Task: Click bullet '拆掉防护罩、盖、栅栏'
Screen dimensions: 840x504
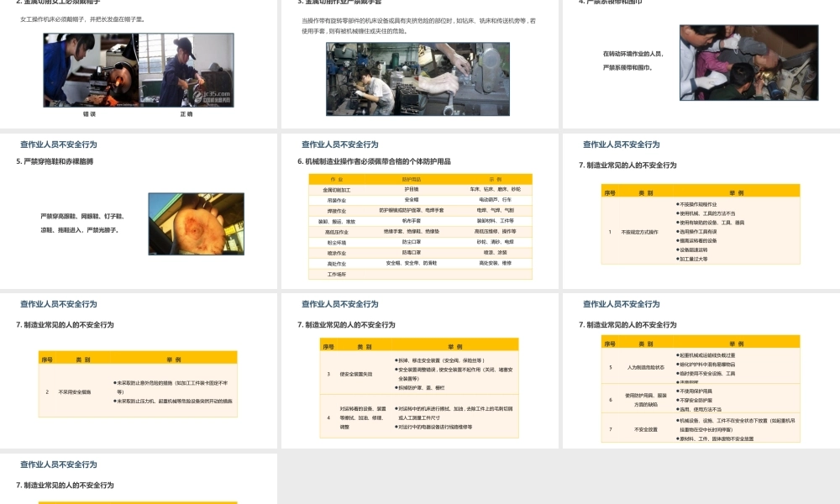Action: pyautogui.click(x=419, y=388)
